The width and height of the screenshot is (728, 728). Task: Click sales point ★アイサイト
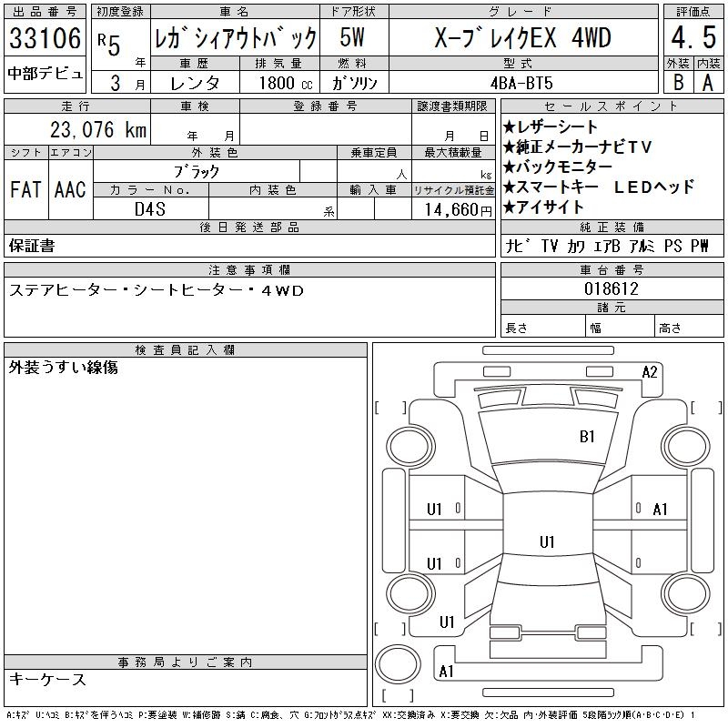[542, 207]
